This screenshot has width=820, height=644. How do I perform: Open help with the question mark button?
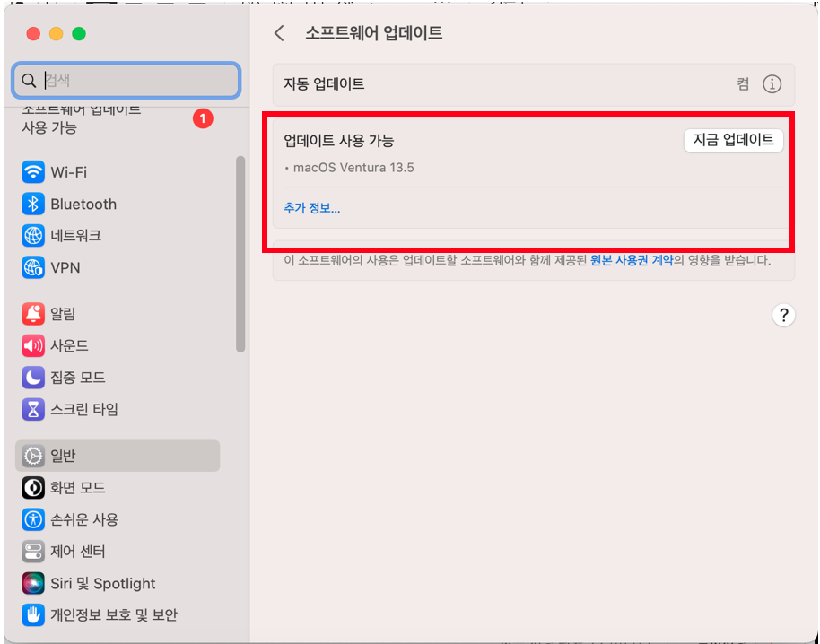tap(783, 315)
